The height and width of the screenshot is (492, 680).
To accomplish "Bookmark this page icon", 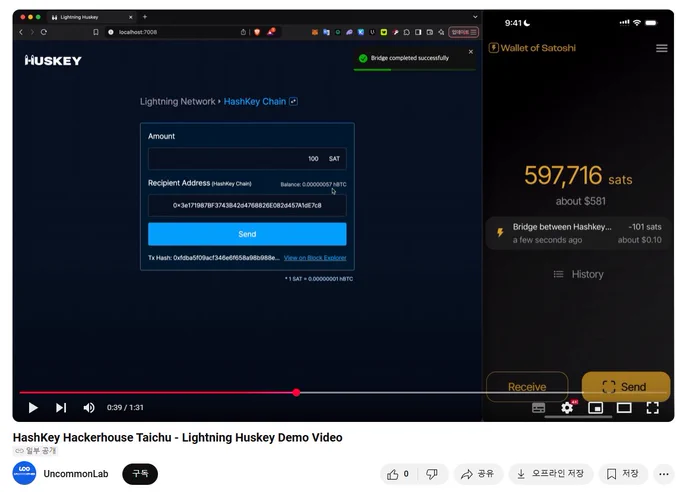I will tap(96, 32).
